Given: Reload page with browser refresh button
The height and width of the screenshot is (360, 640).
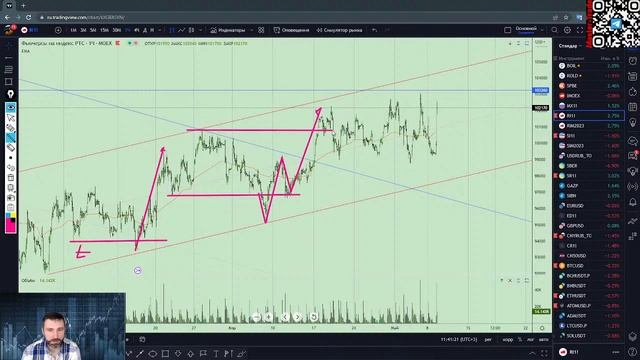Looking at the screenshot, I should click(x=28, y=17).
